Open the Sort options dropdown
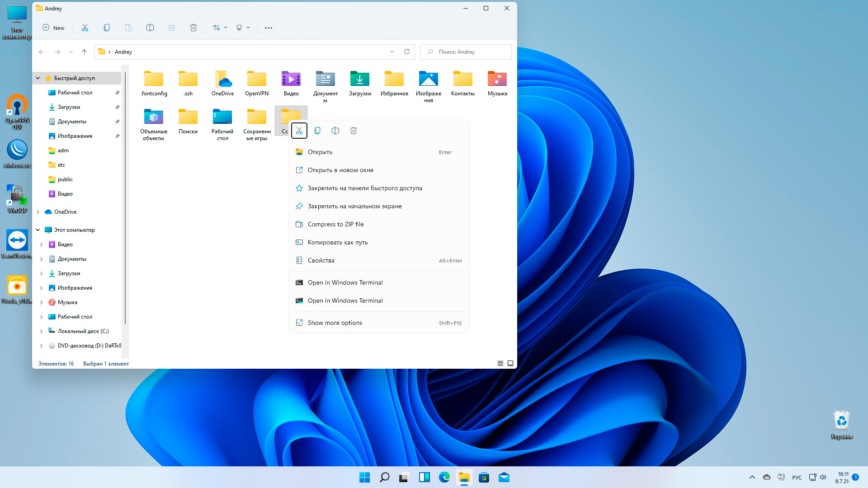 coord(220,28)
